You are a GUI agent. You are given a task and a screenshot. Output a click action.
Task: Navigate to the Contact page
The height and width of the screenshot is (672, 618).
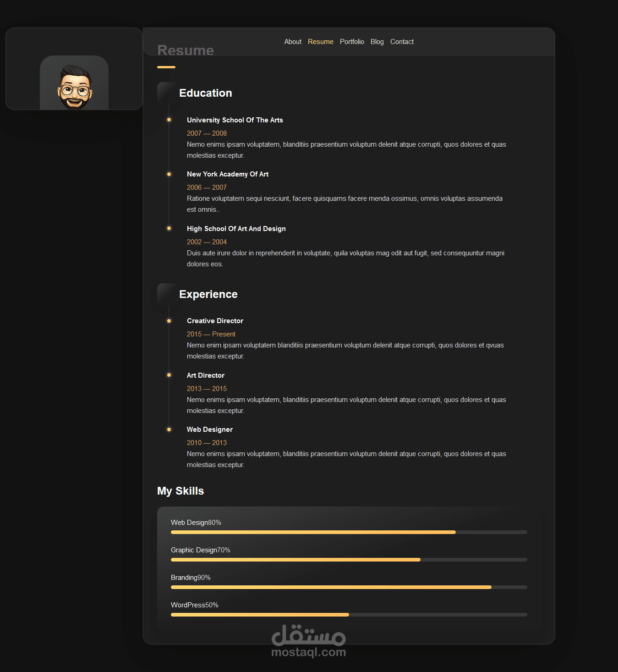pyautogui.click(x=402, y=42)
